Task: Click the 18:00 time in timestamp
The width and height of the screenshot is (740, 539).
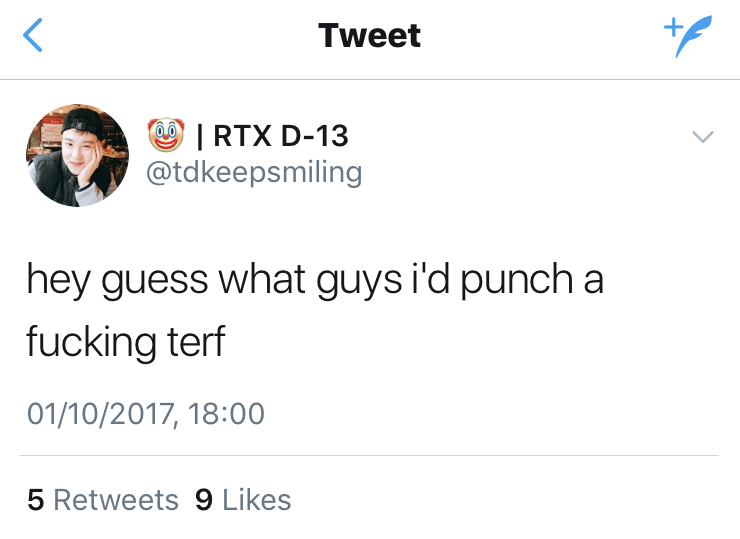Action: (226, 412)
